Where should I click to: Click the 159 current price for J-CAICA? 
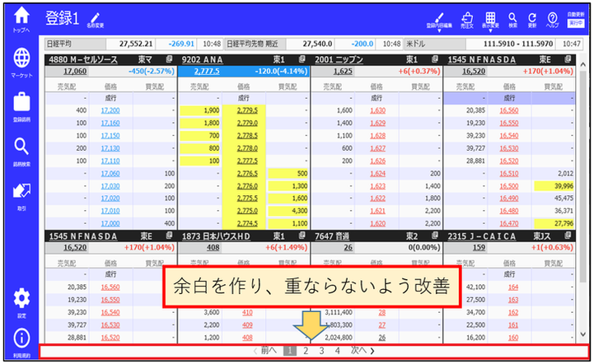479,247
